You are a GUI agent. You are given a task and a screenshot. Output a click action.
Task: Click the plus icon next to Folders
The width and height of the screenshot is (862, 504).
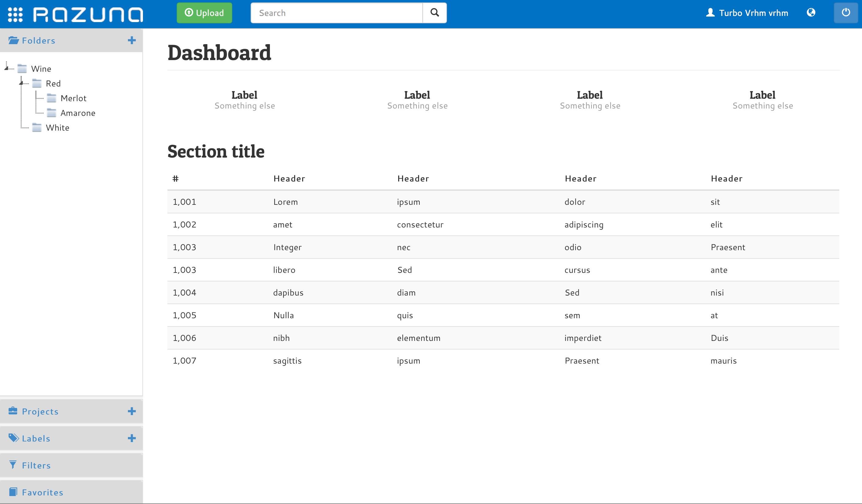(x=132, y=40)
